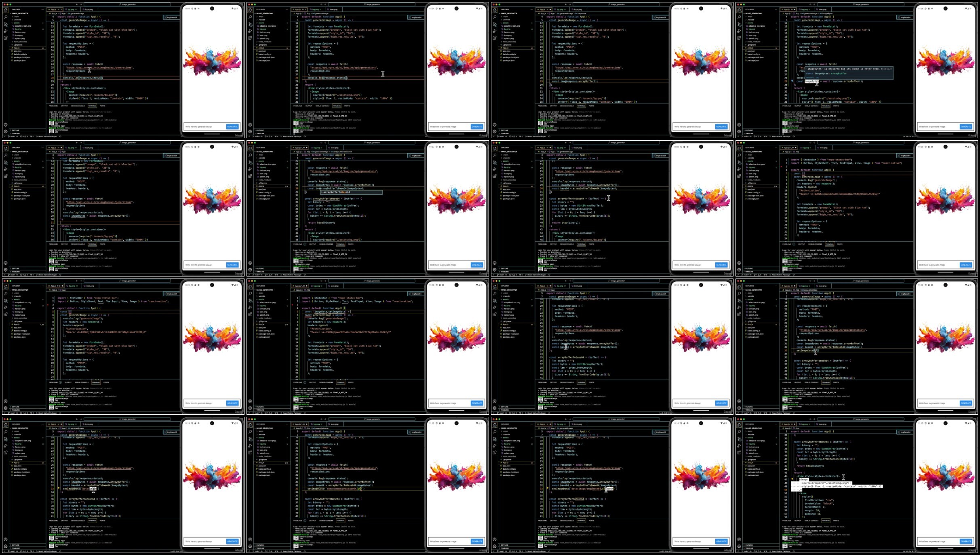Open Accounts icon in frame with 11:15 phone clock

coord(739,539)
